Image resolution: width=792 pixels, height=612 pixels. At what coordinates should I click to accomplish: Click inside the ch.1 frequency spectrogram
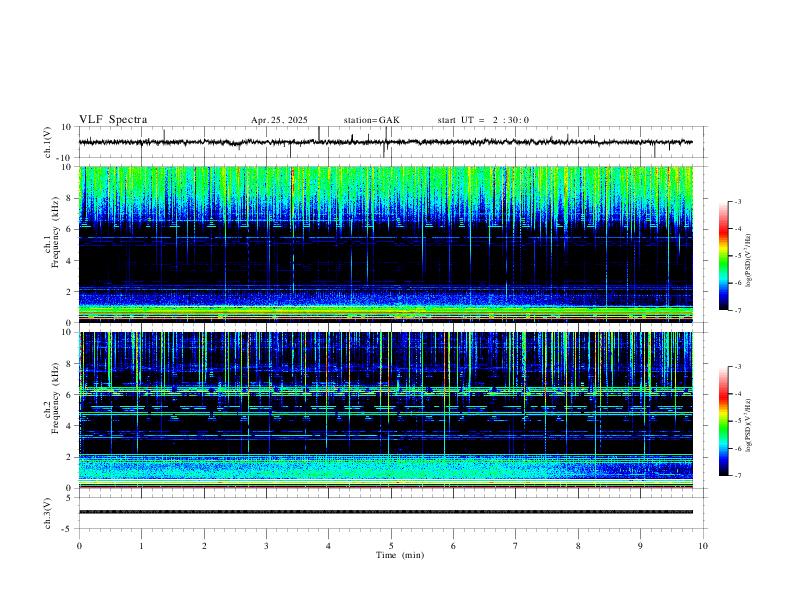point(386,244)
